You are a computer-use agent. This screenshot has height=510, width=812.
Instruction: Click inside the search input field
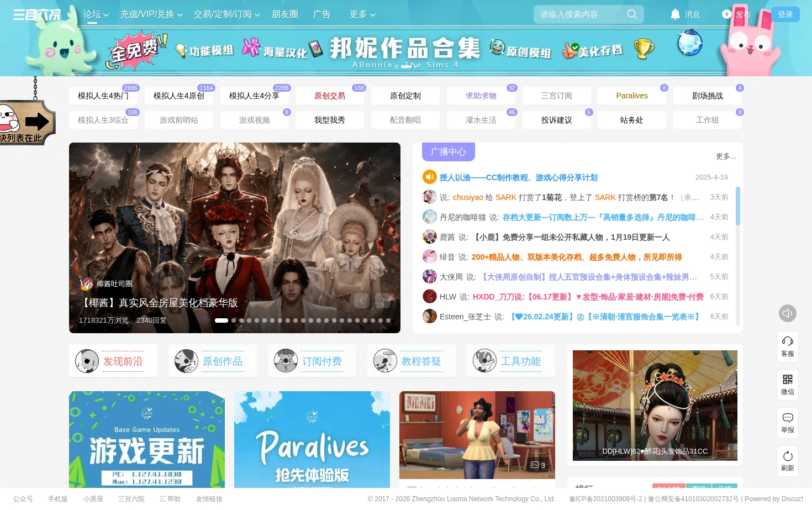click(580, 14)
